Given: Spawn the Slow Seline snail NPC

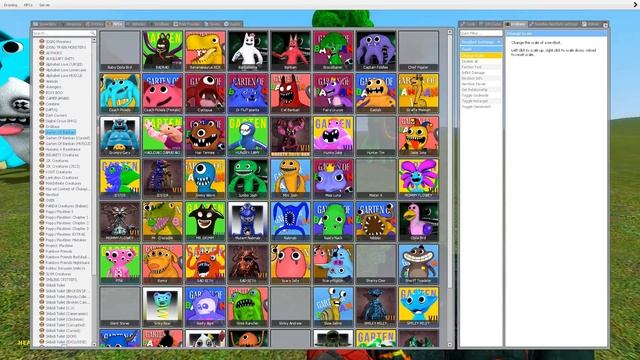Looking at the screenshot, I should [333, 307].
